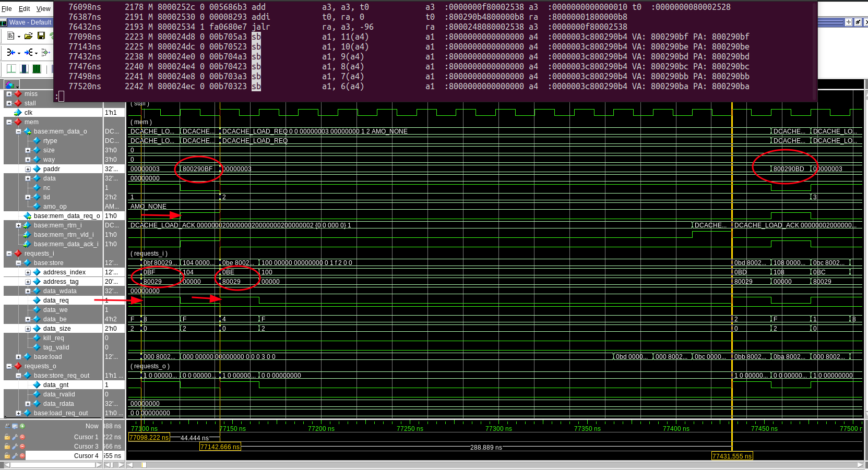Screen dimensions: 868x470
Task: Open the colored shapes signal filter dropdown
Action: [11, 85]
